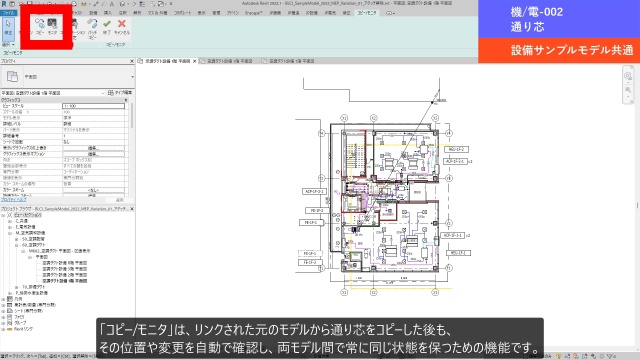
Task: Collapse the 平面図 tree node
Action: click(x=30, y=257)
